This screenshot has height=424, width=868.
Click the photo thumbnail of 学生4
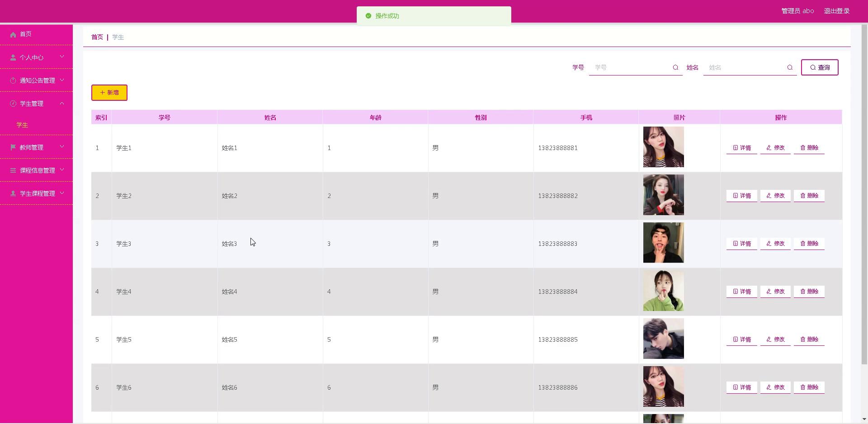pyautogui.click(x=663, y=291)
